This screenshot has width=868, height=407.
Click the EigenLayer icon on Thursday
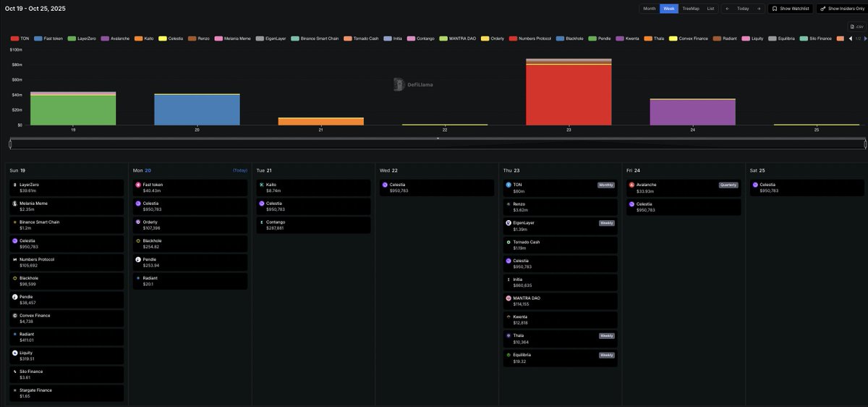[x=509, y=222]
